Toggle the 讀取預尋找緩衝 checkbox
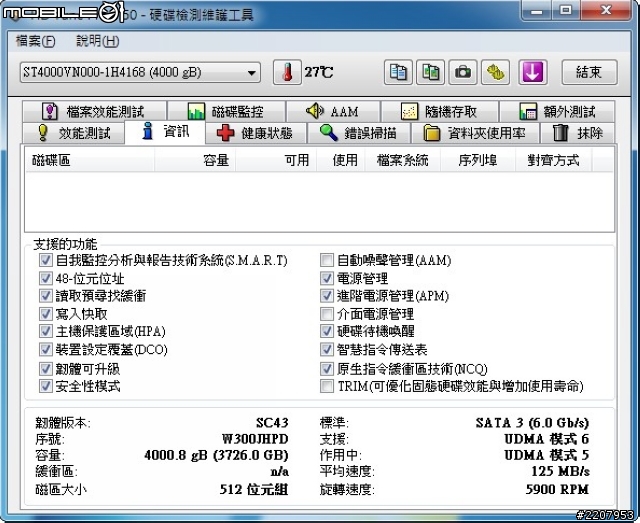The height and width of the screenshot is (523, 640). (x=45, y=296)
